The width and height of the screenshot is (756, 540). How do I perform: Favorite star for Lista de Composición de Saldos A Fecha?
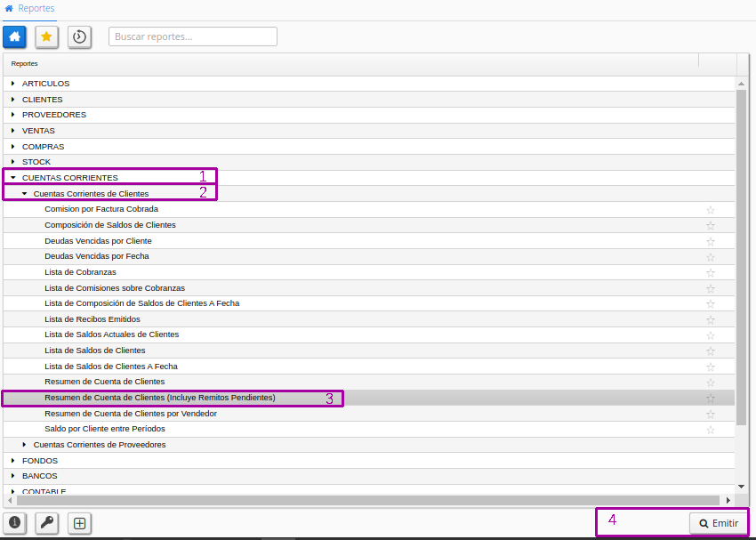point(711,304)
